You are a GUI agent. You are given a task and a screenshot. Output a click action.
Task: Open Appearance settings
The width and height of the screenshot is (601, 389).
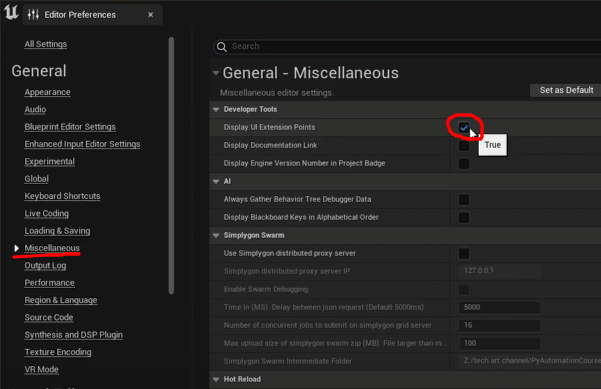coord(48,92)
